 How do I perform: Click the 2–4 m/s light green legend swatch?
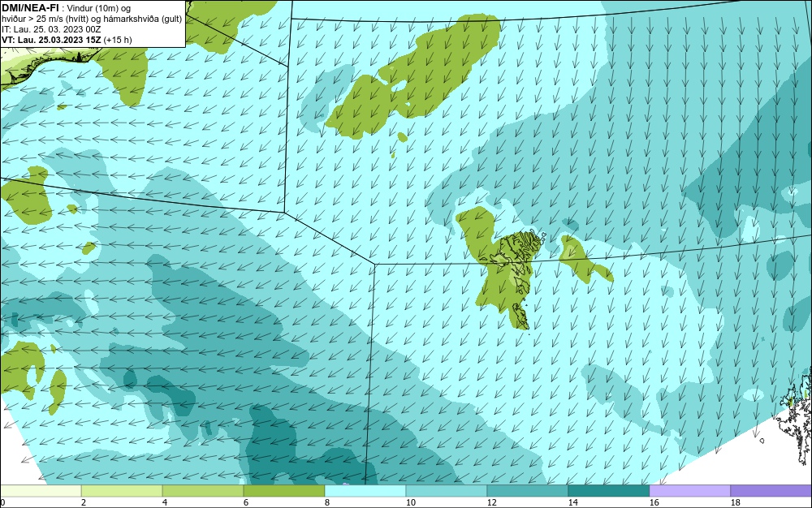click(122, 491)
